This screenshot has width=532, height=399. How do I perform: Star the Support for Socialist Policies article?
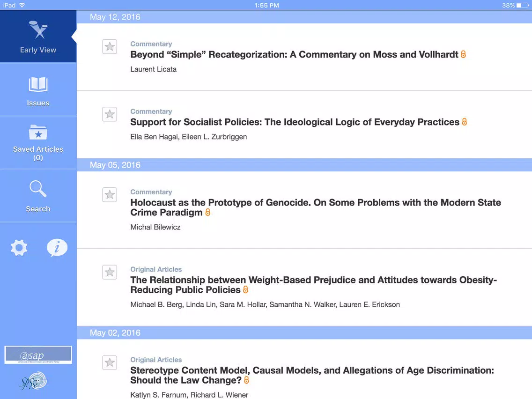110,114
